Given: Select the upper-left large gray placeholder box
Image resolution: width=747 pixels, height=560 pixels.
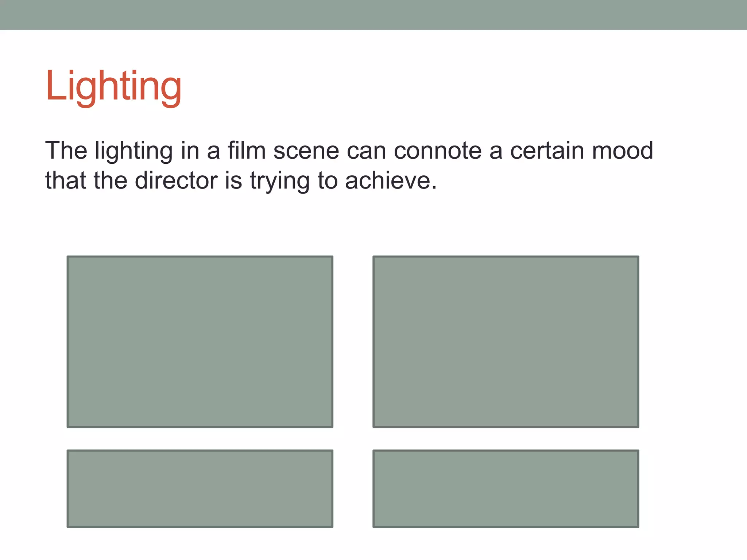Looking at the screenshot, I should pos(200,342).
